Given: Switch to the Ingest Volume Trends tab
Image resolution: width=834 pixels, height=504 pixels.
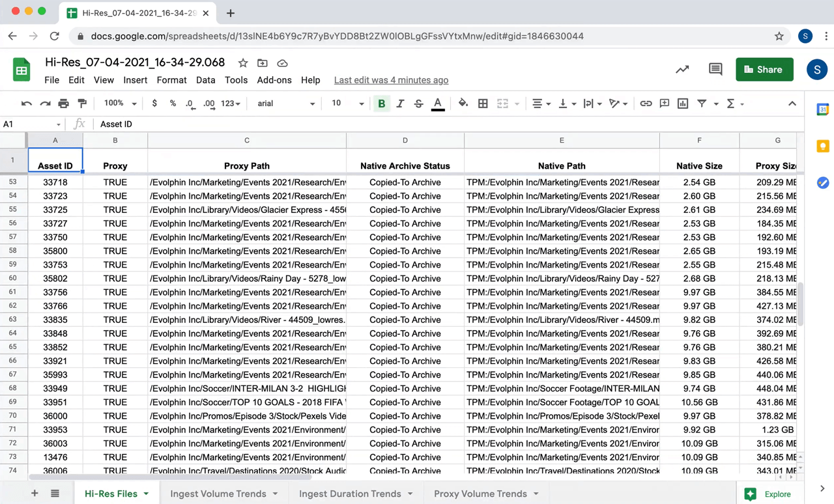Looking at the screenshot, I should 218,494.
